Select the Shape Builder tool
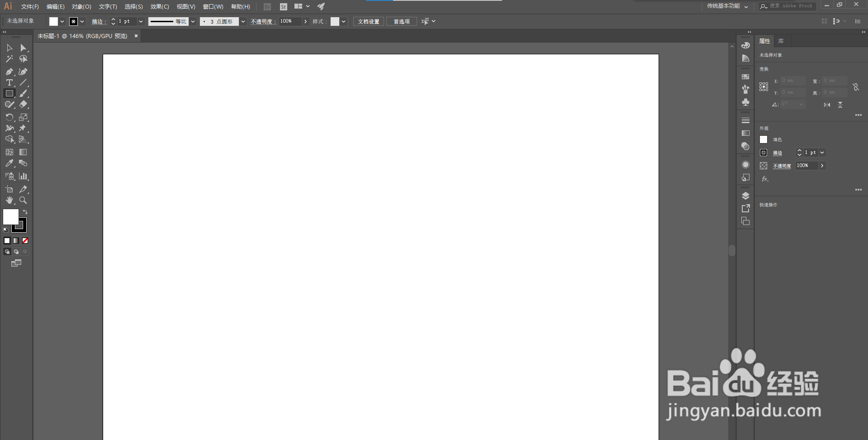This screenshot has height=440, width=868. (9, 139)
